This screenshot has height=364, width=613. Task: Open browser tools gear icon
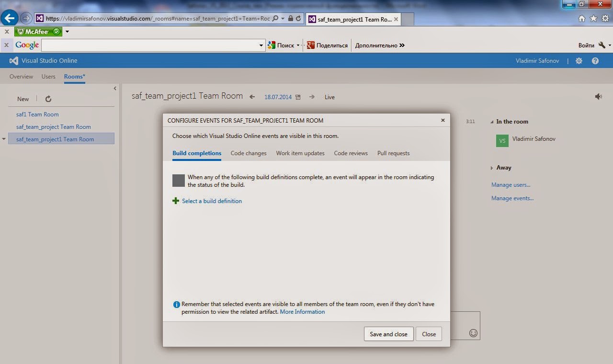point(605,19)
